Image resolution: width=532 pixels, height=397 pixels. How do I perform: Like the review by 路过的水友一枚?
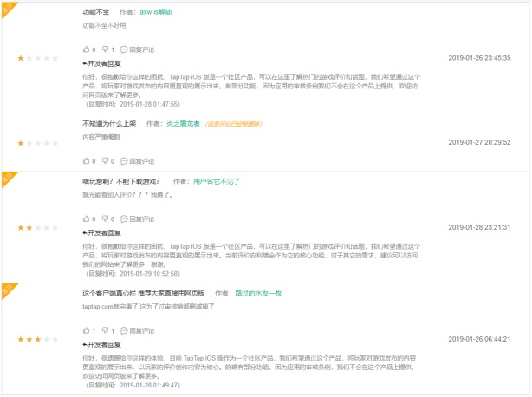pyautogui.click(x=86, y=330)
